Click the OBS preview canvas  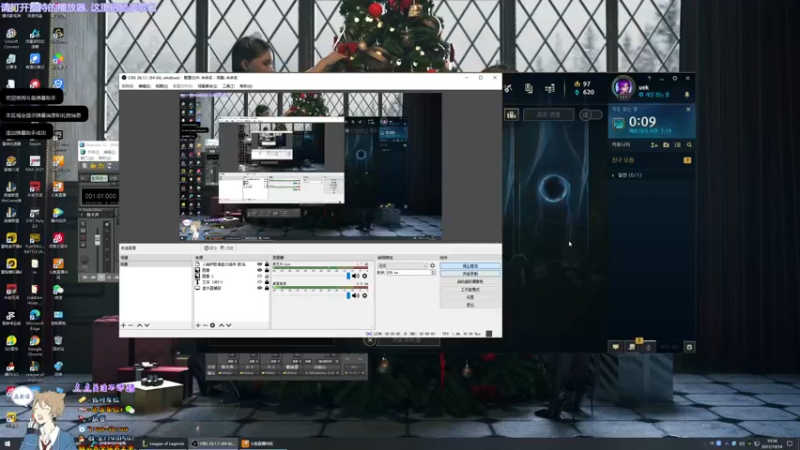pyautogui.click(x=310, y=166)
